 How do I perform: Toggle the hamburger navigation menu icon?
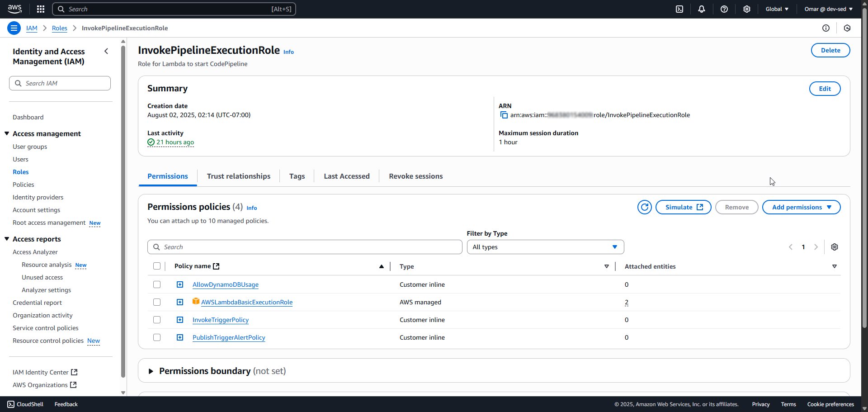[x=14, y=28]
